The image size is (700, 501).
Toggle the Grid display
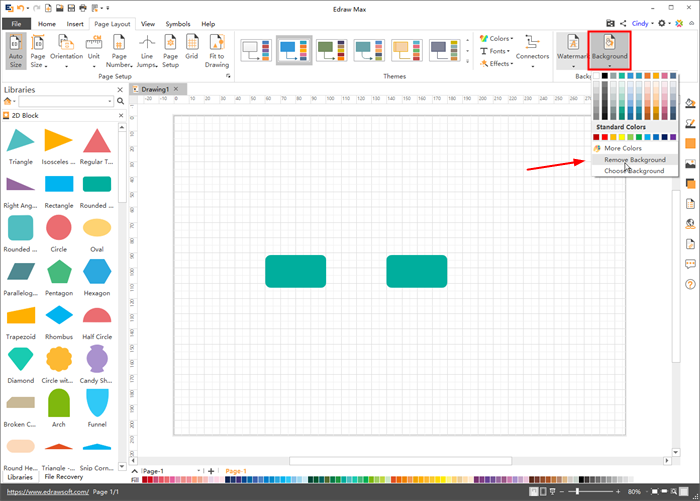pyautogui.click(x=192, y=47)
